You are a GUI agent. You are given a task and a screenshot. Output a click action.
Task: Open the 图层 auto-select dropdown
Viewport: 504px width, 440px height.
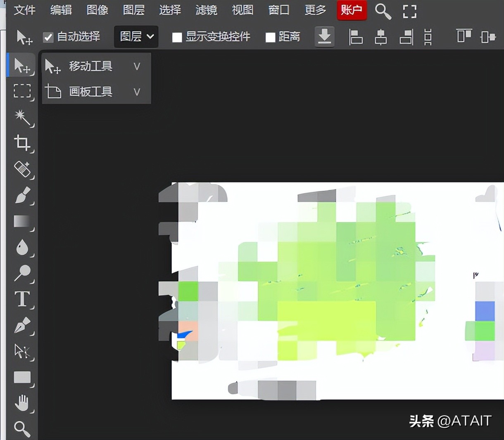pyautogui.click(x=136, y=37)
